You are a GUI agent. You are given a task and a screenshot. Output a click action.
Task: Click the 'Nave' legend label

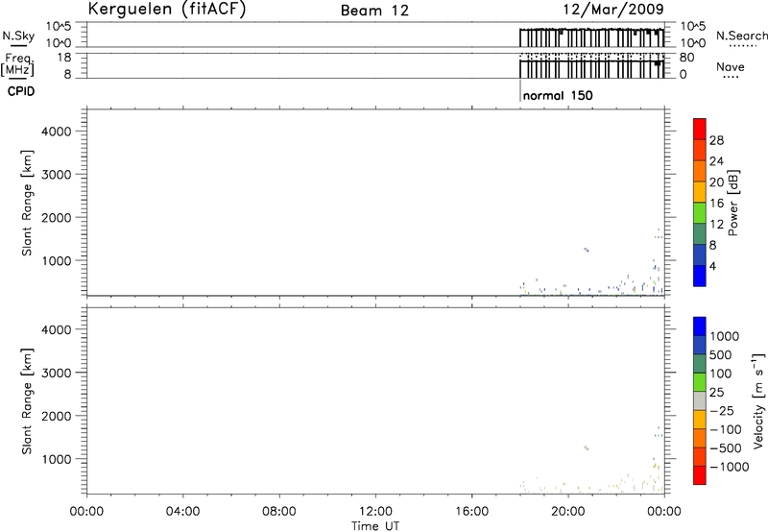coord(731,66)
